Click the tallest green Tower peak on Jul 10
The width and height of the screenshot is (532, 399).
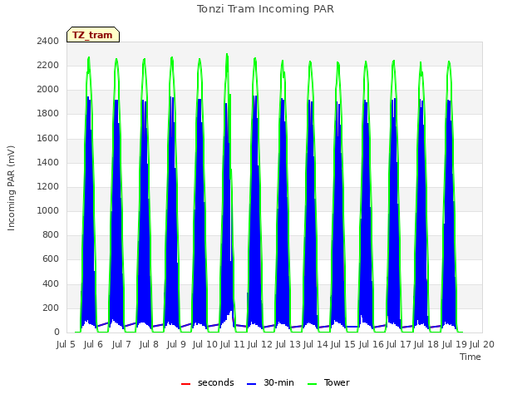click(x=227, y=55)
